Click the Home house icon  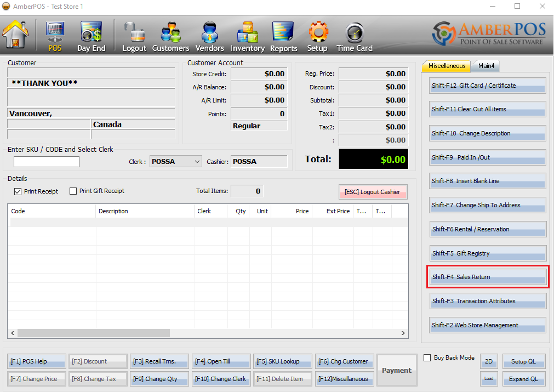[15, 34]
